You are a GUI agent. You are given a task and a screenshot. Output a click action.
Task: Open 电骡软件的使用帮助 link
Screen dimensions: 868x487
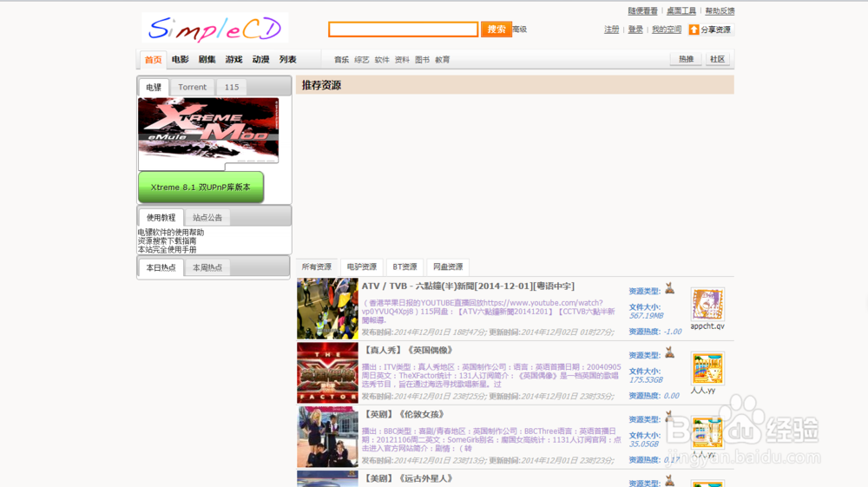(170, 233)
